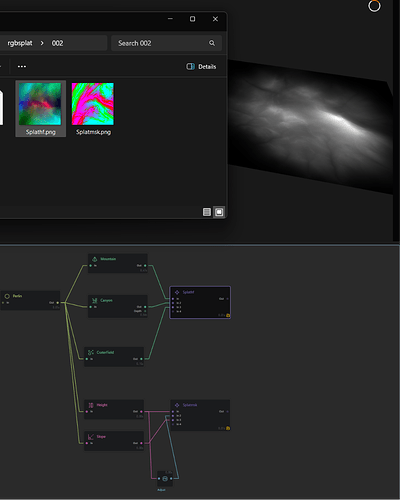Select the Height node icon
The width and height of the screenshot is (400, 500).
(91, 405)
